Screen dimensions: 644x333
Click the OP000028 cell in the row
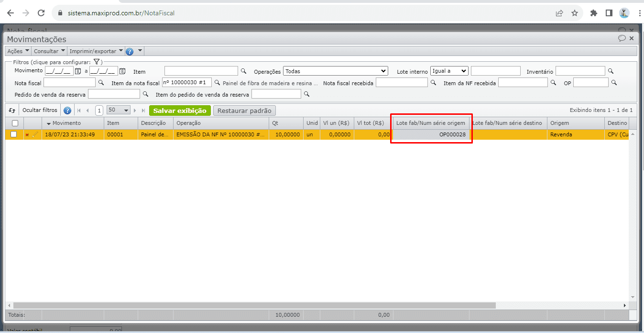[430, 135]
